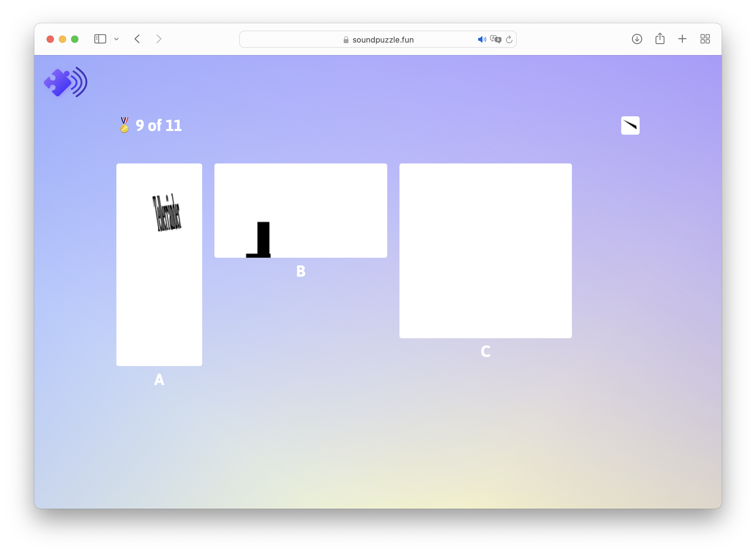This screenshot has height=554, width=756.
Task: Mute the tab's audio speaker icon
Action: point(482,39)
